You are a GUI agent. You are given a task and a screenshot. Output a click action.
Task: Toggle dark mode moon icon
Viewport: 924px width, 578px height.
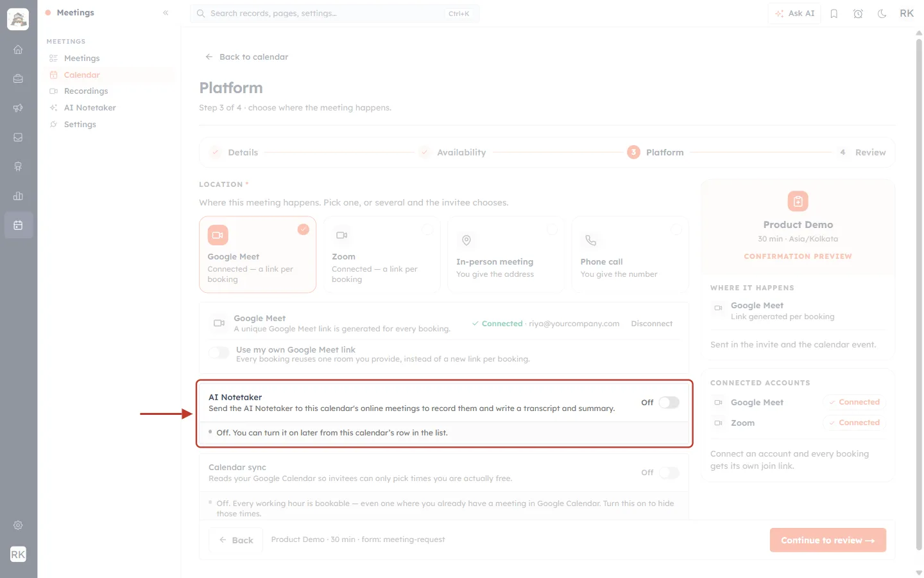tap(882, 13)
